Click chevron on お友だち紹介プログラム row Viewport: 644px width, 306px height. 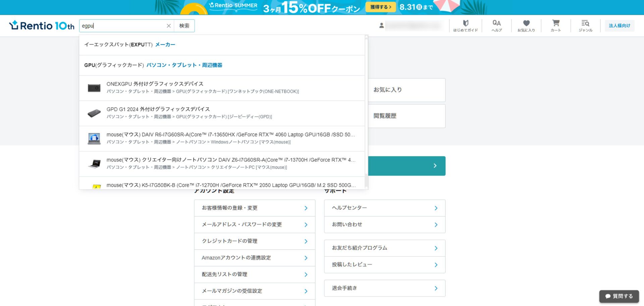436,248
